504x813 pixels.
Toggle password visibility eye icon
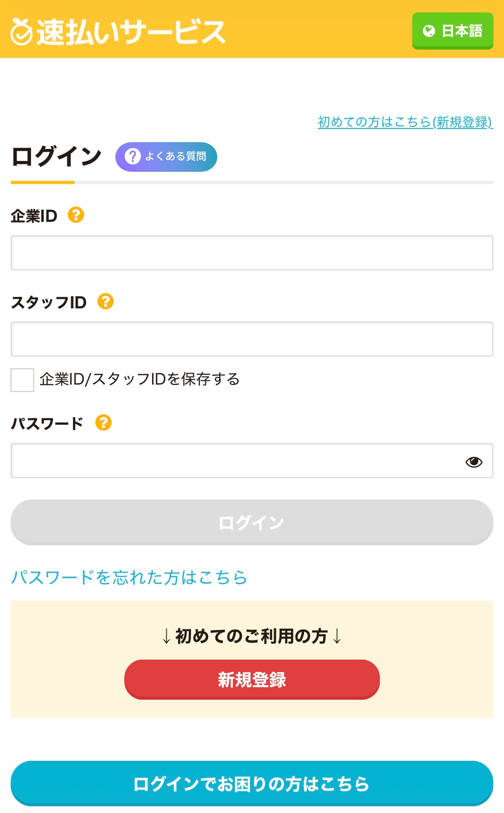tap(474, 462)
